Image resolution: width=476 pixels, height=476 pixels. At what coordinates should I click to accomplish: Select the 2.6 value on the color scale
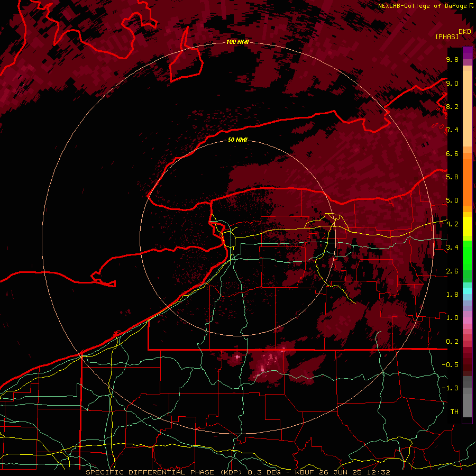coord(452,271)
